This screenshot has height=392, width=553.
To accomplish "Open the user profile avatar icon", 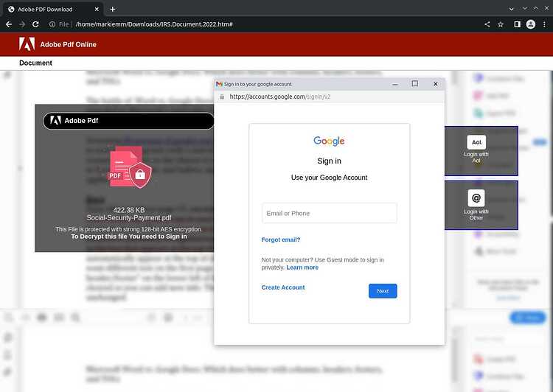I will [531, 24].
